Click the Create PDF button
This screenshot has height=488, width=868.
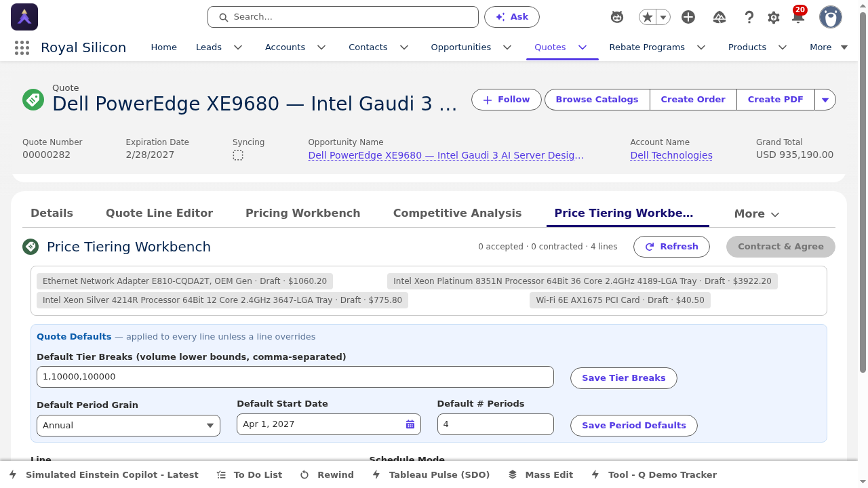pos(775,100)
